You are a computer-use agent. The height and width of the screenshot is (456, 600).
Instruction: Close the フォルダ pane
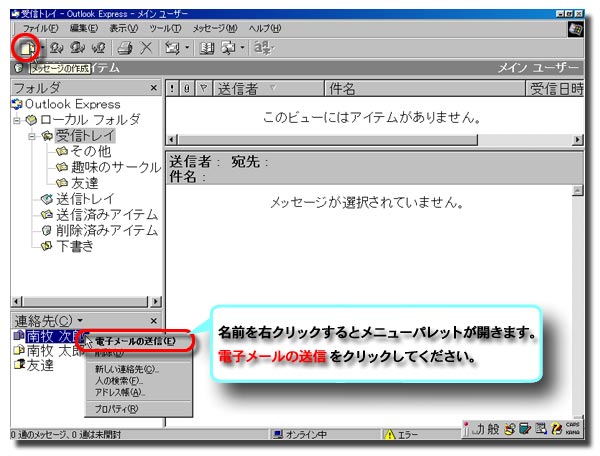coord(153,88)
